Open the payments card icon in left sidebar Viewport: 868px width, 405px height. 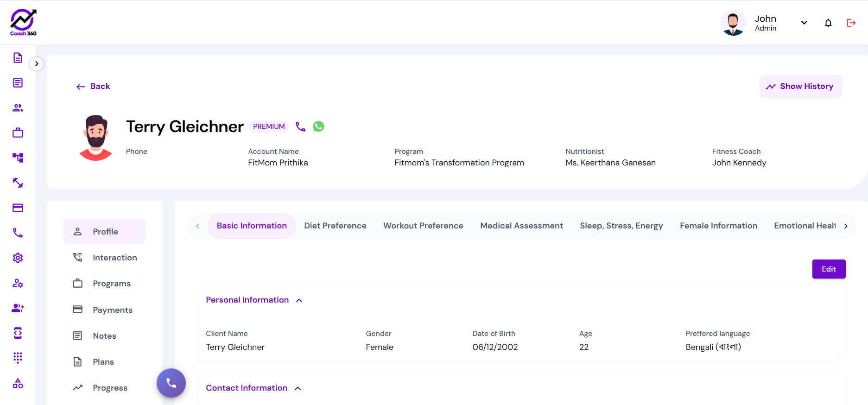coord(18,208)
